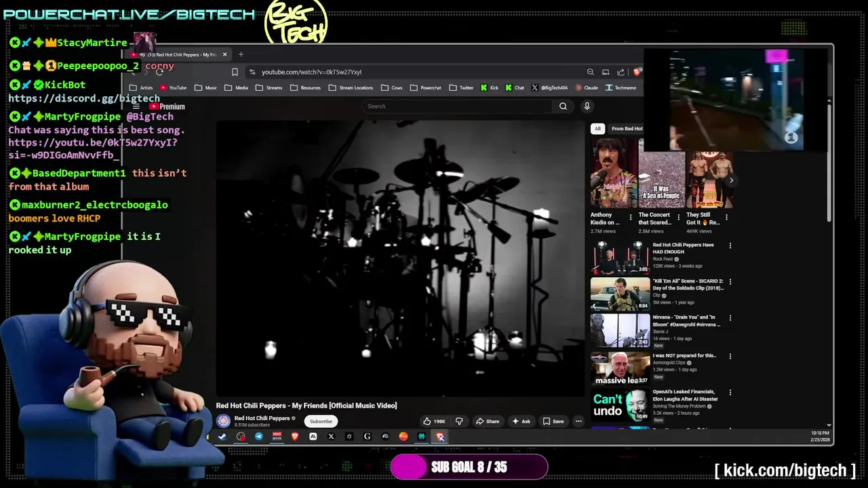
Task: Open options for I was NOT prepared video
Action: click(730, 356)
